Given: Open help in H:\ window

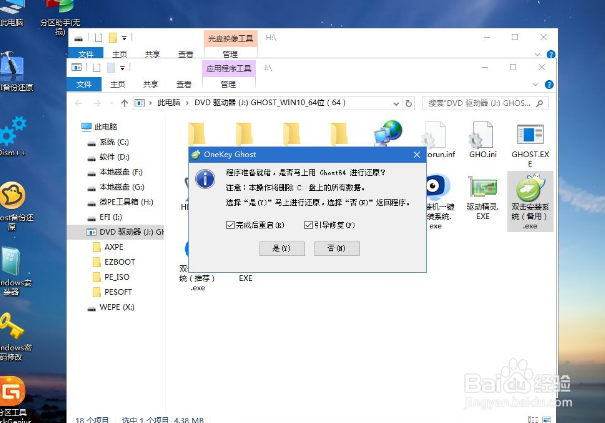Looking at the screenshot, I should point(551,54).
